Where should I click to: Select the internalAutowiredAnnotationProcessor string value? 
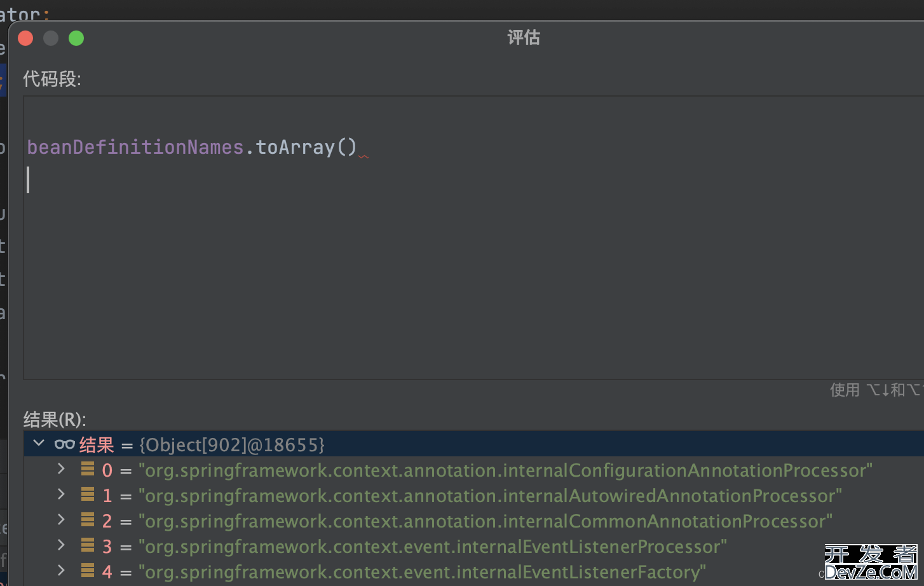490,496
